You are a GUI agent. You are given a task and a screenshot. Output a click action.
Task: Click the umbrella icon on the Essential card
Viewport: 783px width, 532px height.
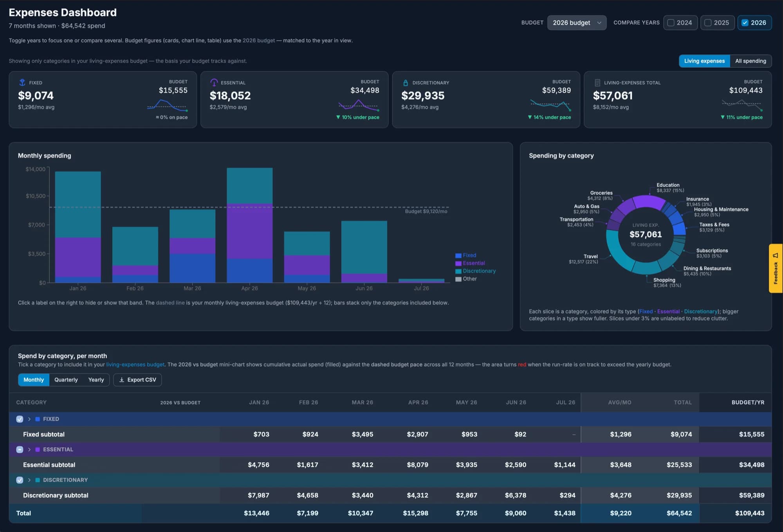click(x=214, y=83)
